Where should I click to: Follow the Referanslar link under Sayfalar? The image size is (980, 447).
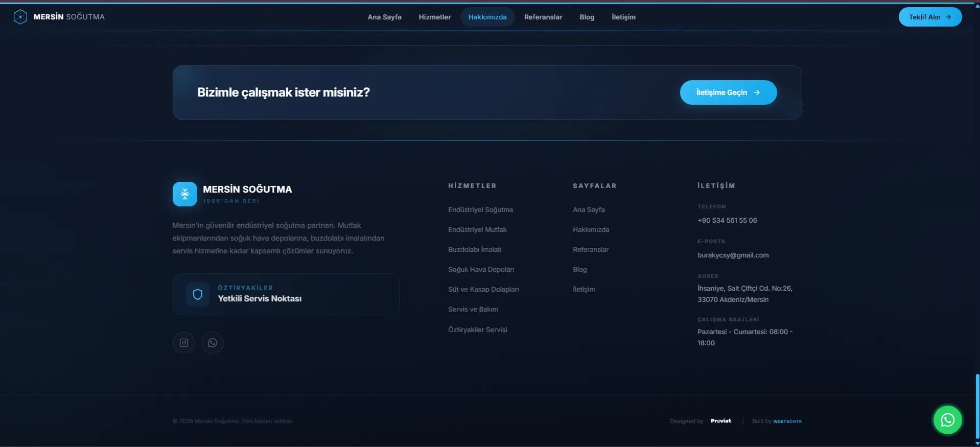591,249
